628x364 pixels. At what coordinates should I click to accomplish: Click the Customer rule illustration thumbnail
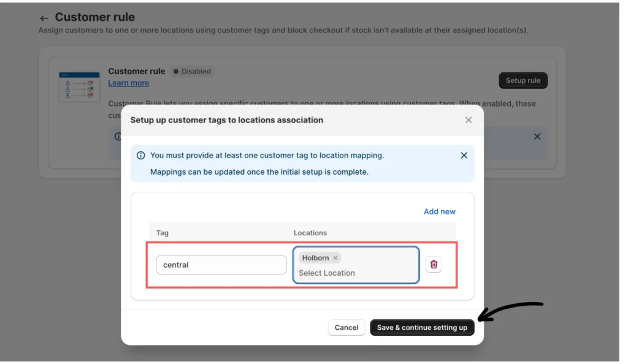(x=79, y=86)
